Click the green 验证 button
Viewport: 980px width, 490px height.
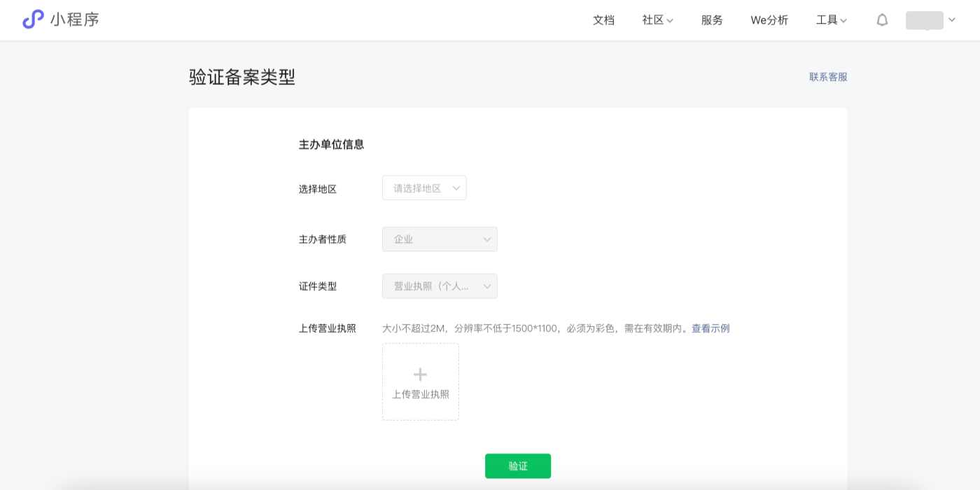click(x=518, y=465)
